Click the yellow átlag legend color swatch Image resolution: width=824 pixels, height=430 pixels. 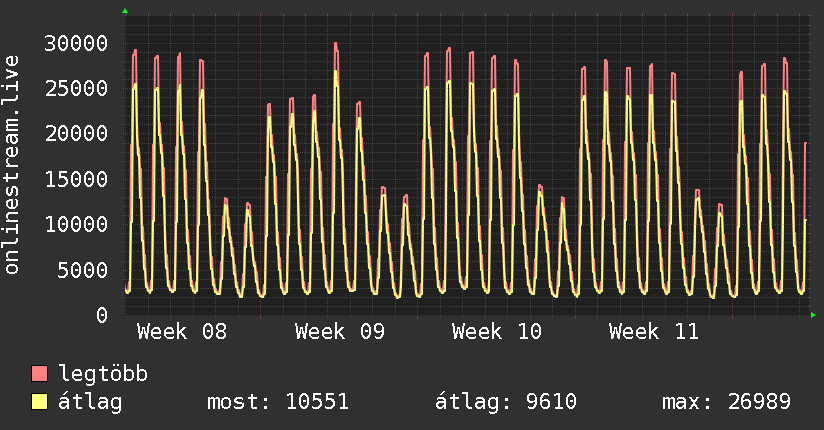click(39, 402)
